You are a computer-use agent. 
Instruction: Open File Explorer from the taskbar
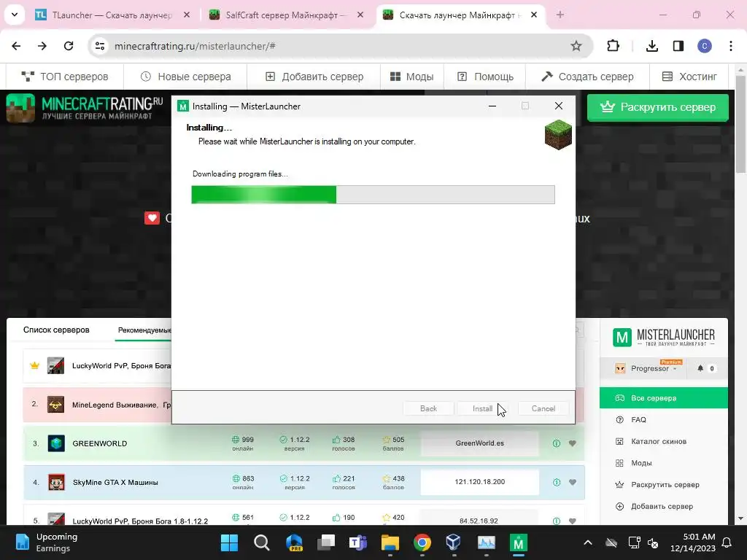390,542
